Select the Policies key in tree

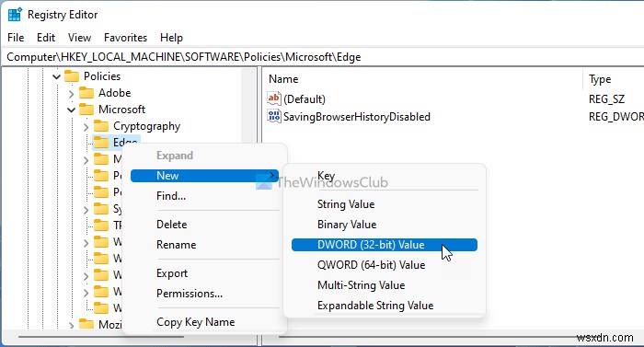coord(102,76)
